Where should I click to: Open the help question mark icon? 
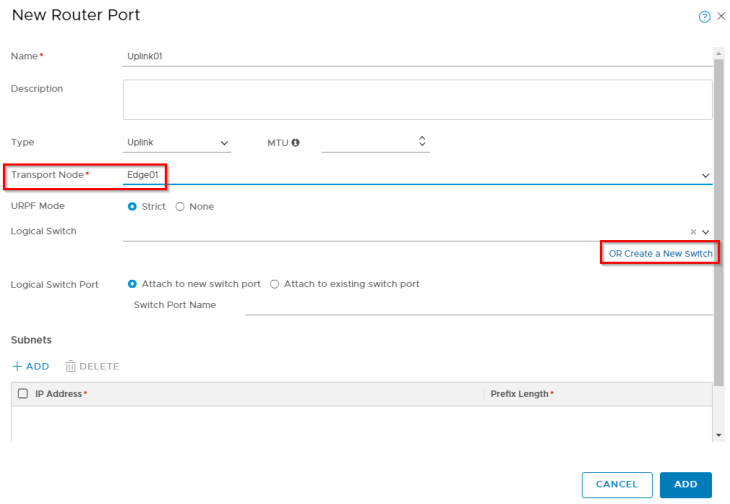click(x=704, y=17)
